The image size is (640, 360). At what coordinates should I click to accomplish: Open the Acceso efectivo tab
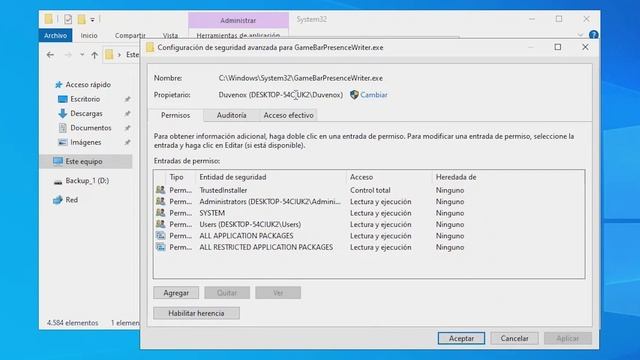pyautogui.click(x=288, y=116)
